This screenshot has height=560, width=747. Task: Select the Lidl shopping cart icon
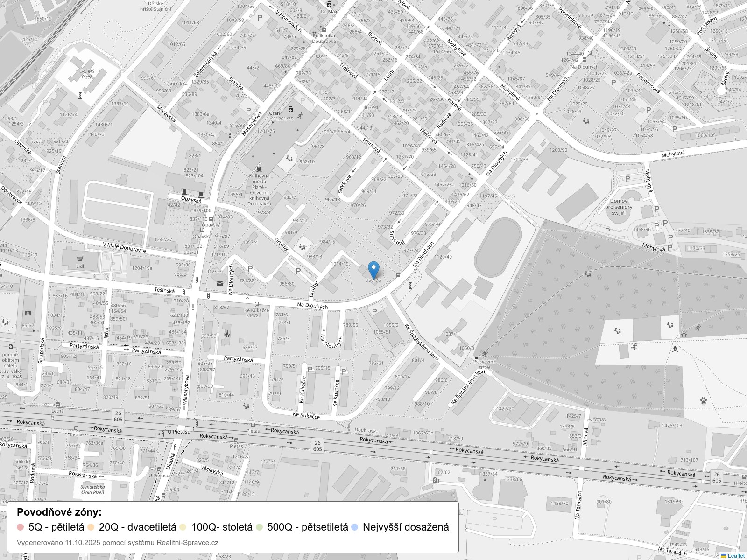(80, 259)
